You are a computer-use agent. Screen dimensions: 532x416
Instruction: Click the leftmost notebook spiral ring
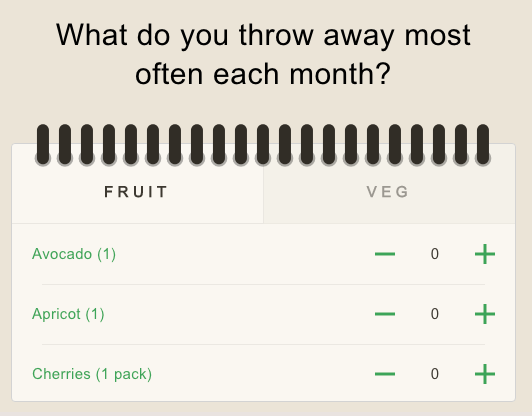click(43, 145)
